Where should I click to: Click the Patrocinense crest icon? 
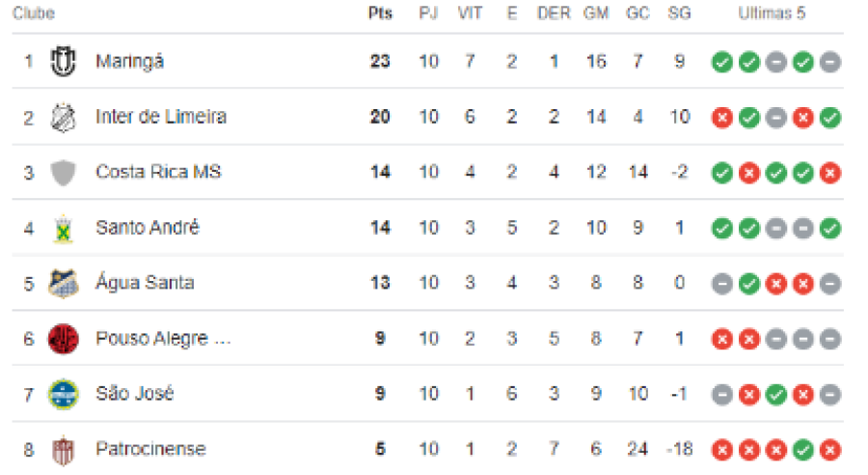click(x=64, y=449)
